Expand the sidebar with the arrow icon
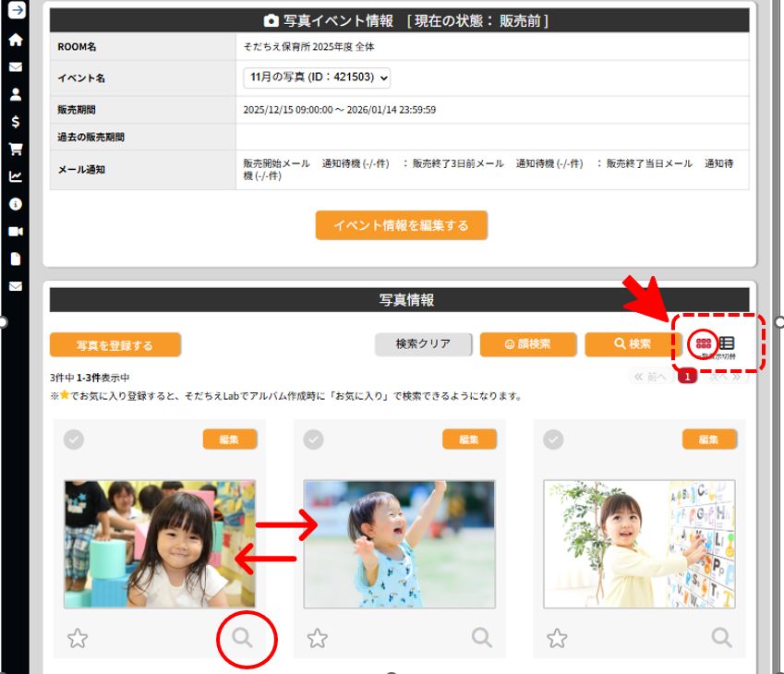The height and width of the screenshot is (674, 784). tap(16, 12)
